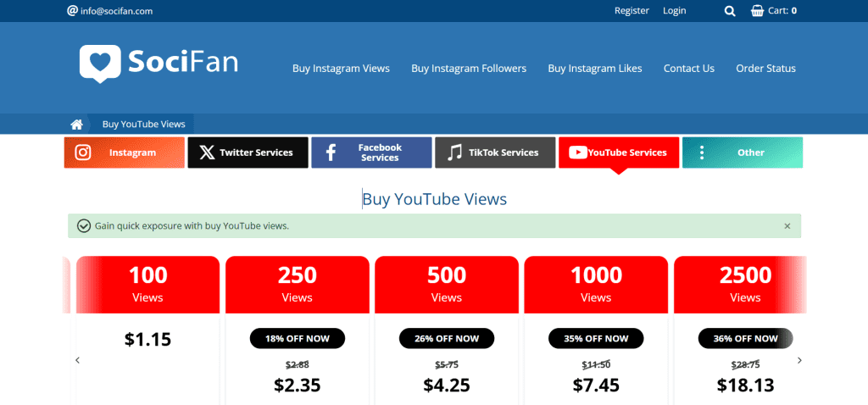Screen dimensions: 868x405
Task: Open the search magnifier icon
Action: click(730, 10)
